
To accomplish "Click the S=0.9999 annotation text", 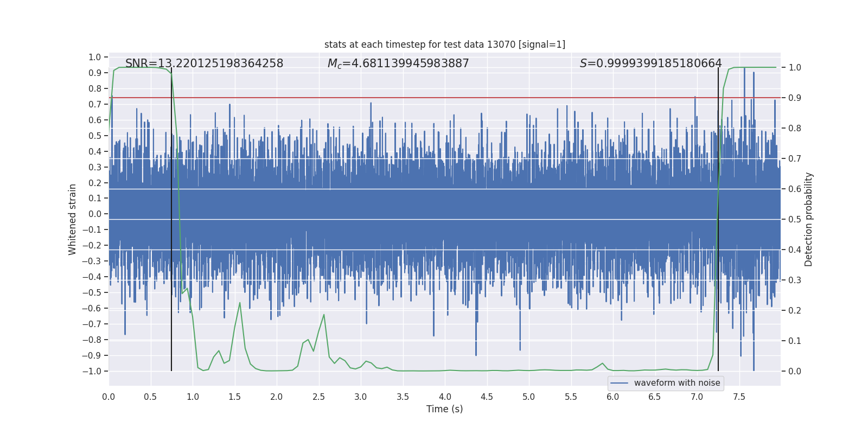I will [650, 63].
